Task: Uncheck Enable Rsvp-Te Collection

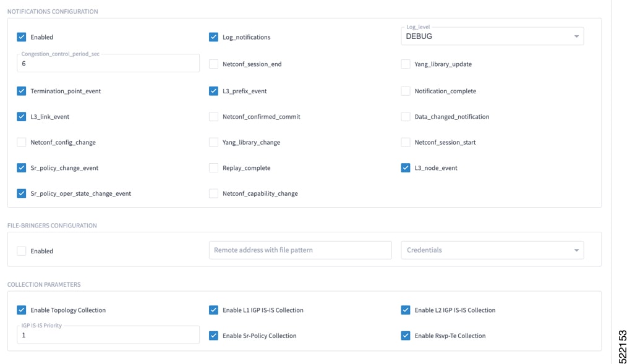Action: 406,336
